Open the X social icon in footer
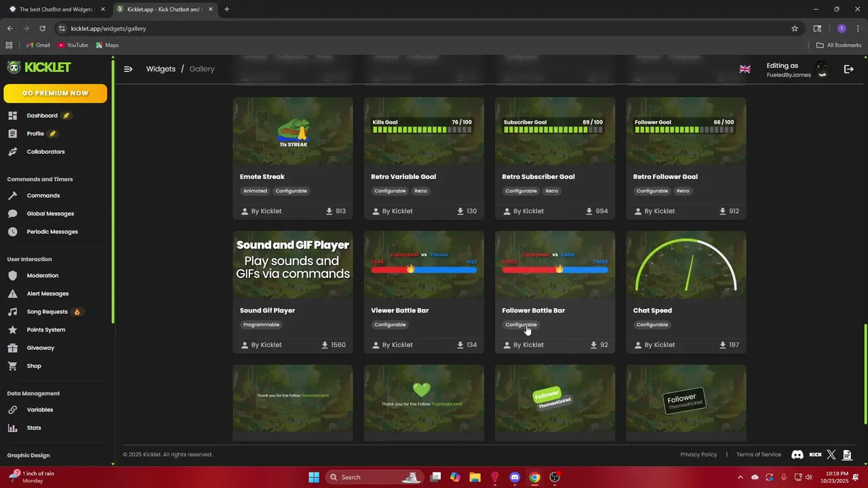Viewport: 868px width, 488px height. [x=831, y=455]
